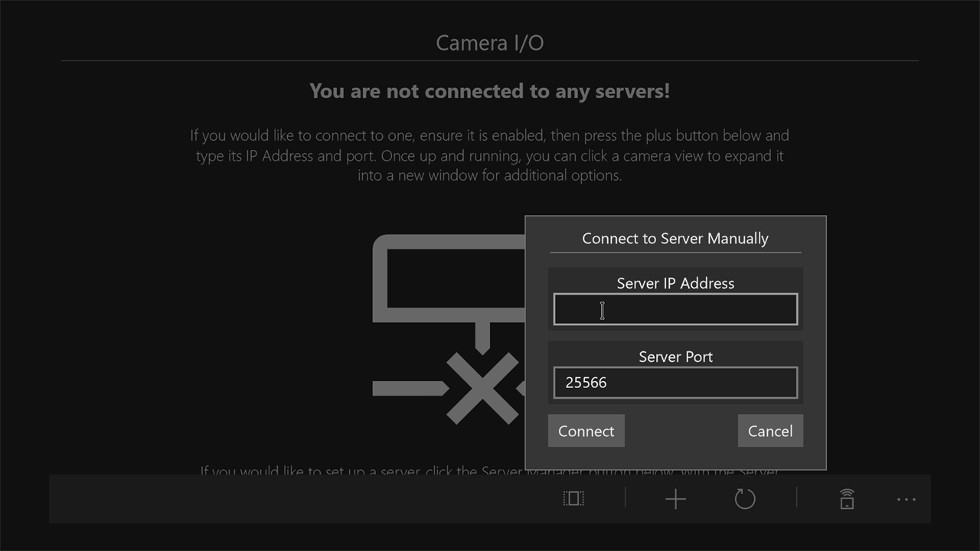Click the horizontal line under Camera I/O title
Viewport: 980px width, 551px height.
coord(490,60)
